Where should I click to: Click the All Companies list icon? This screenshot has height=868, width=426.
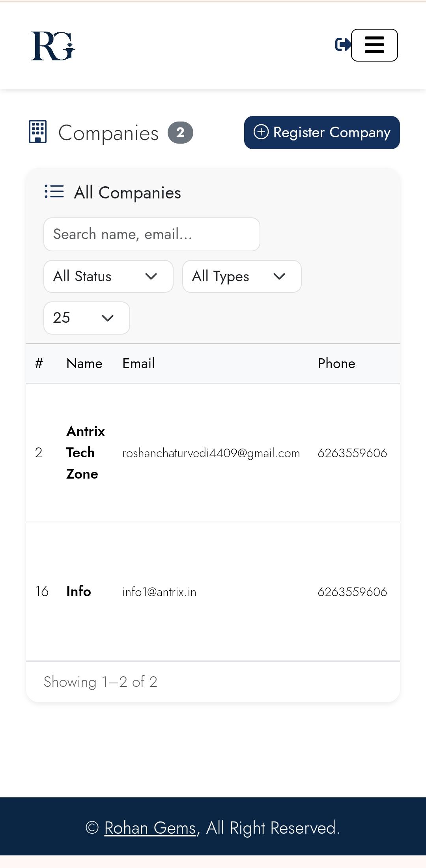[x=54, y=192]
